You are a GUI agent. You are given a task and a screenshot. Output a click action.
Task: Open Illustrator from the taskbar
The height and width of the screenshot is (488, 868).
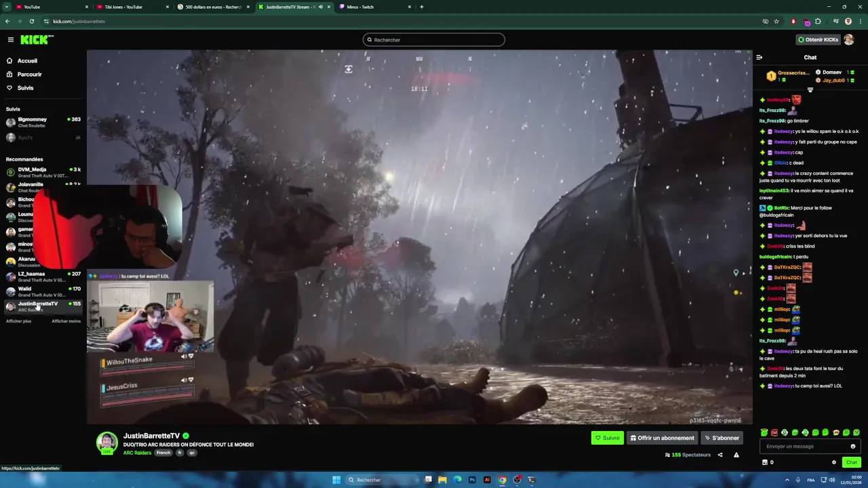pos(487,480)
